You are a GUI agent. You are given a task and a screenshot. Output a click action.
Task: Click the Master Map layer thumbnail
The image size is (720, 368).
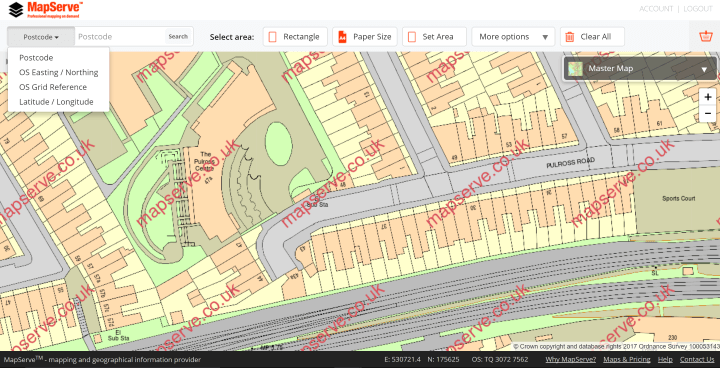click(x=575, y=69)
